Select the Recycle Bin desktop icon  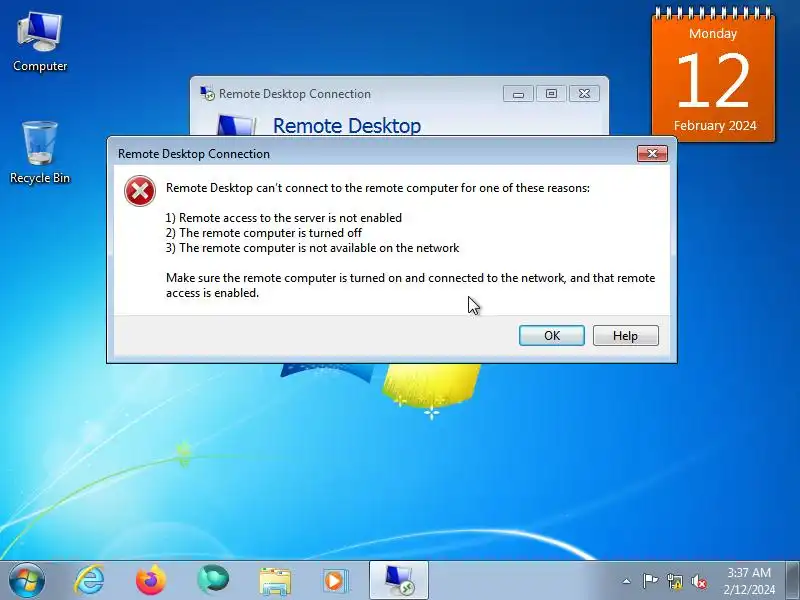tap(40, 153)
